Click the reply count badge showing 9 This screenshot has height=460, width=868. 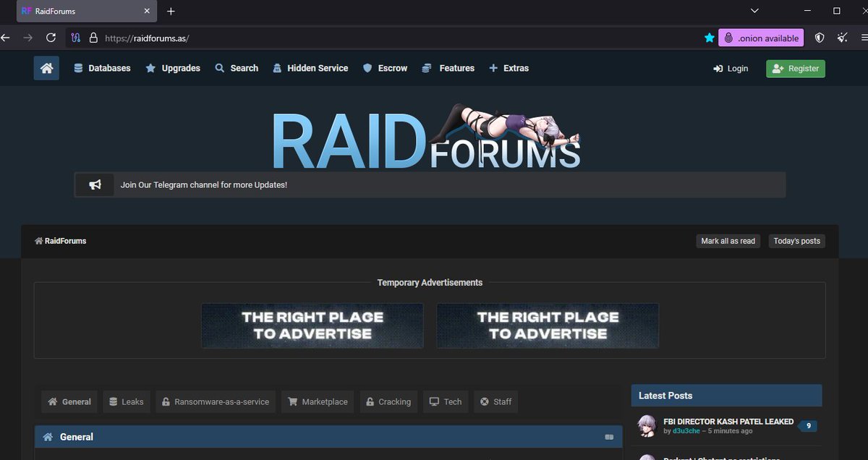(x=808, y=426)
